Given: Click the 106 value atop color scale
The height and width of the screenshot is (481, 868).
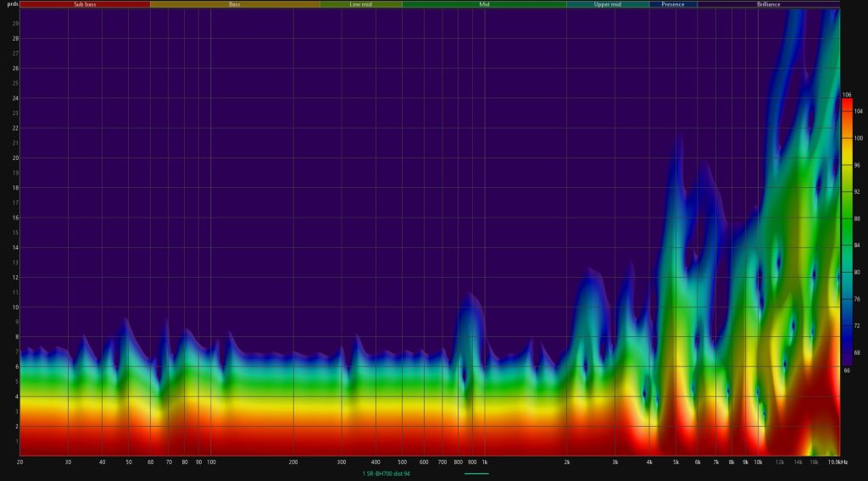Looking at the screenshot, I should point(847,94).
